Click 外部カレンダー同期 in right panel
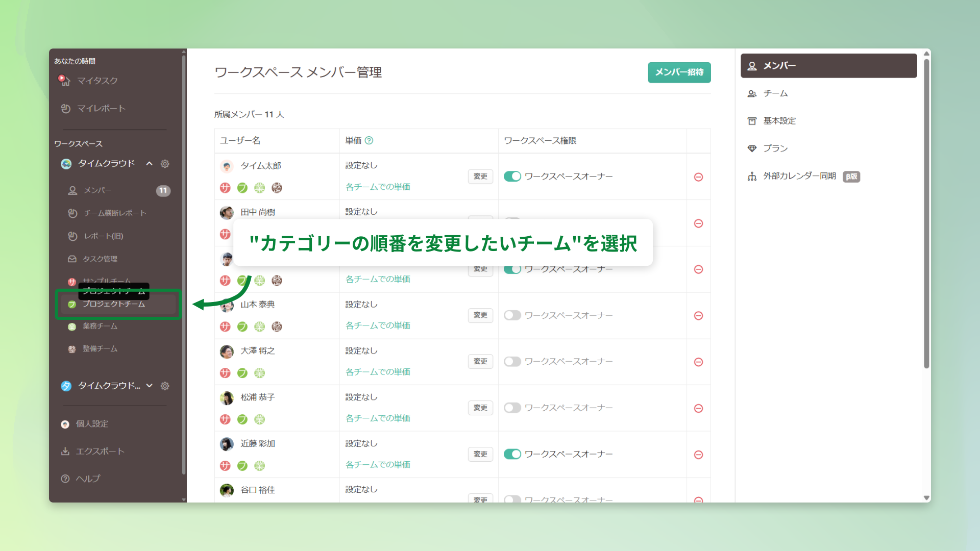Viewport: 980px width, 551px height. [x=799, y=176]
